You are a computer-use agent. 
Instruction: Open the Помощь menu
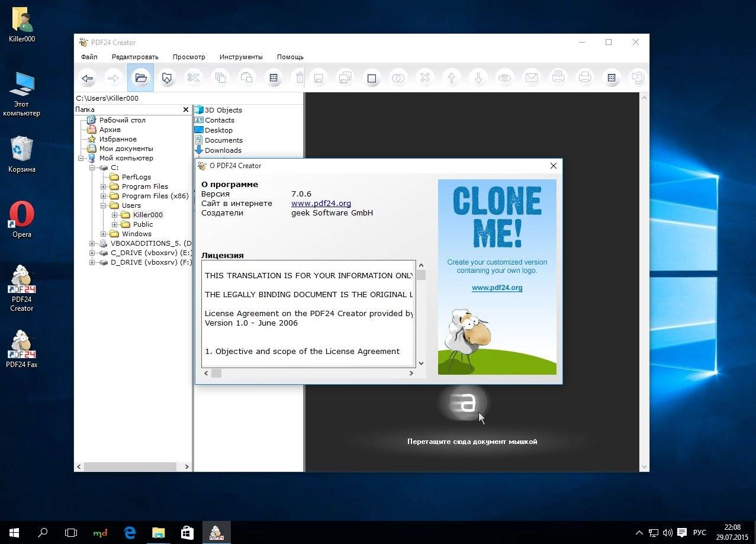tap(290, 57)
